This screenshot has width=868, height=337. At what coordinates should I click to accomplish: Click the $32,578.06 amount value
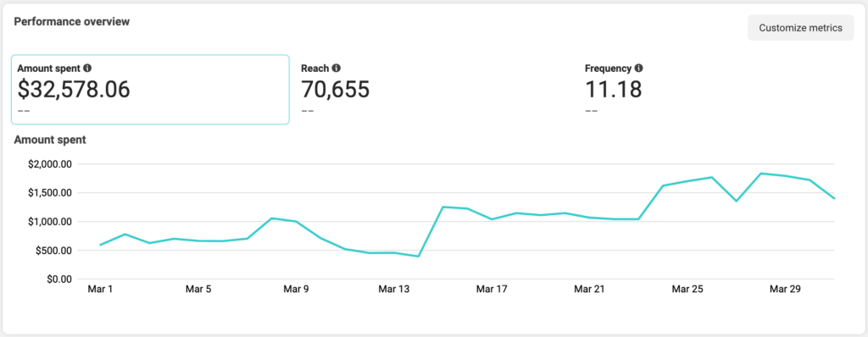coord(74,89)
